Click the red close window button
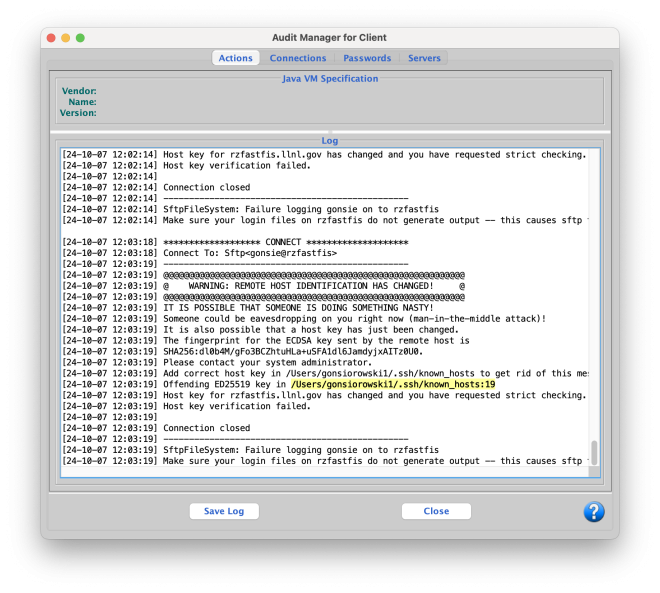This screenshot has width=660, height=593. (x=51, y=37)
